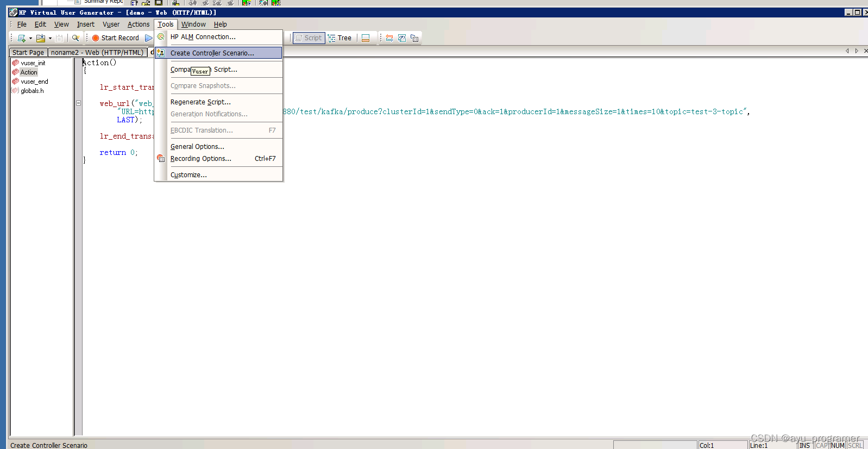Close the open Tools menu
This screenshot has width=868, height=449.
pyautogui.click(x=166, y=24)
